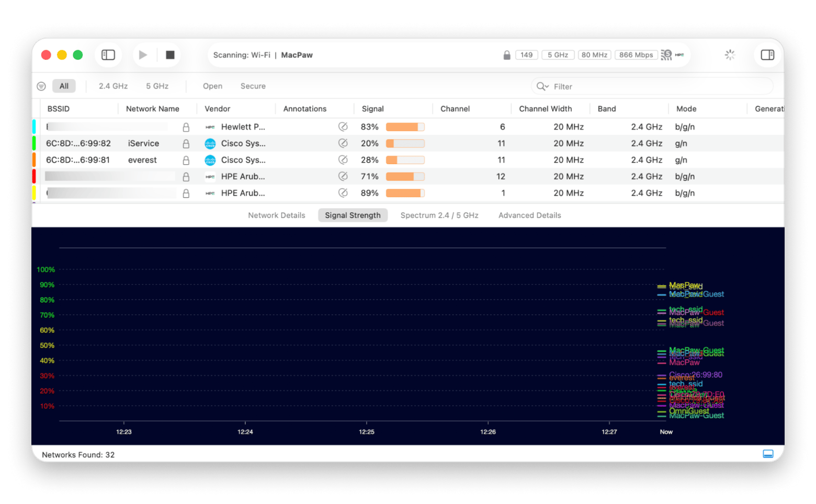Select the everest network name
Image resolution: width=816 pixels, height=504 pixels.
(x=142, y=160)
